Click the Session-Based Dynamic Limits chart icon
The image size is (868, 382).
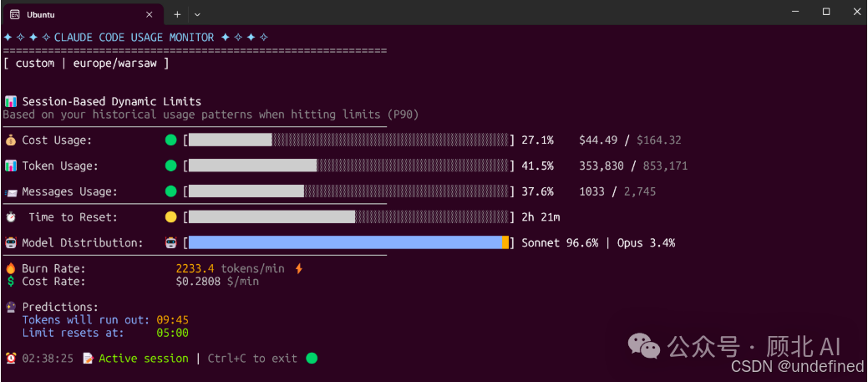(11, 101)
